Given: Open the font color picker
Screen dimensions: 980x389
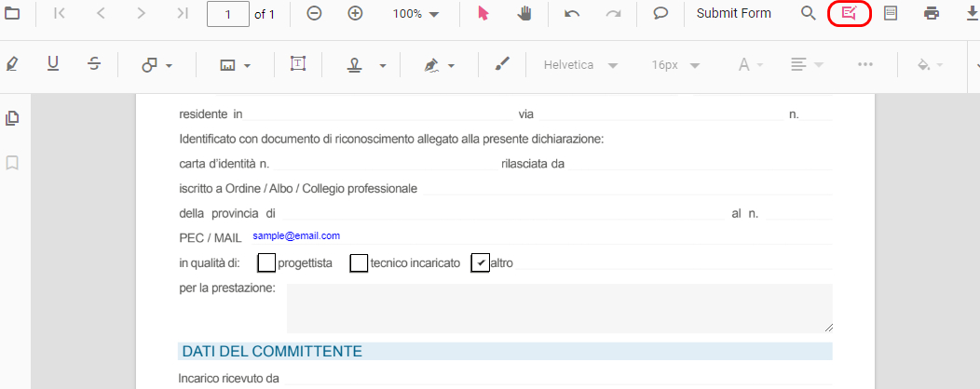Looking at the screenshot, I should pos(750,65).
